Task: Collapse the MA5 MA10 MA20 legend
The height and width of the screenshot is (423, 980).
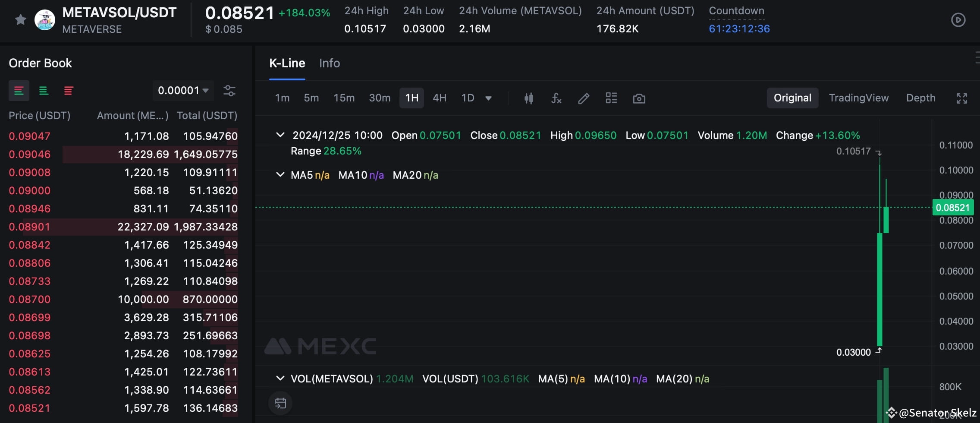Action: (280, 175)
